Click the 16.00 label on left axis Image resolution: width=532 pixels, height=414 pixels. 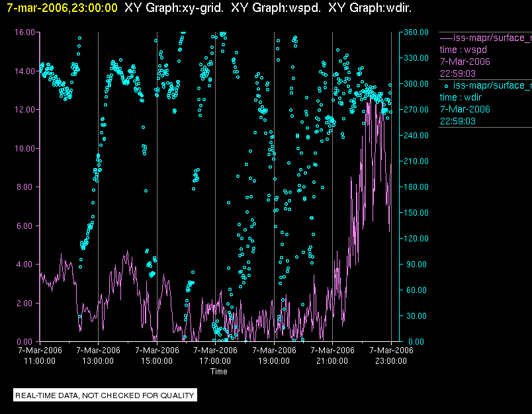24,32
